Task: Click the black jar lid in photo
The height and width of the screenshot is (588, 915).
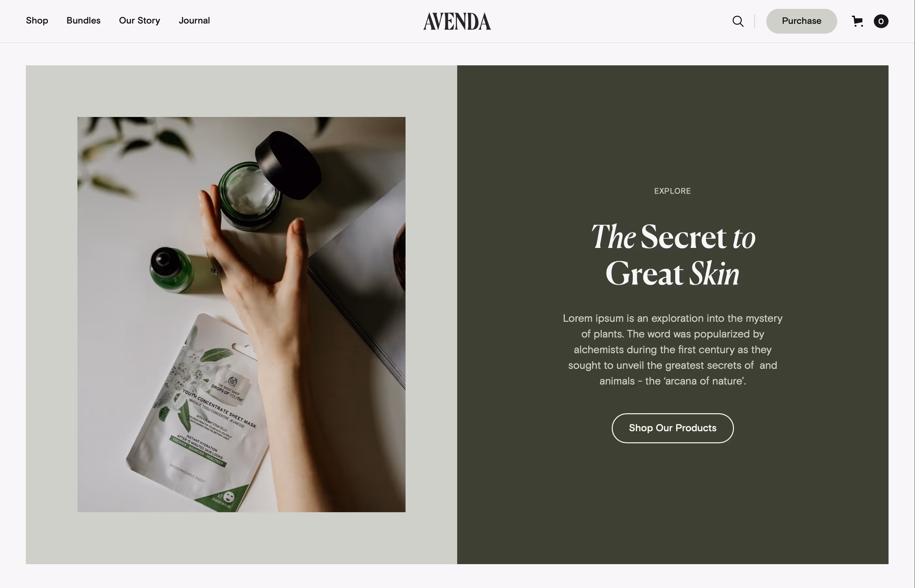Action: pyautogui.click(x=288, y=165)
